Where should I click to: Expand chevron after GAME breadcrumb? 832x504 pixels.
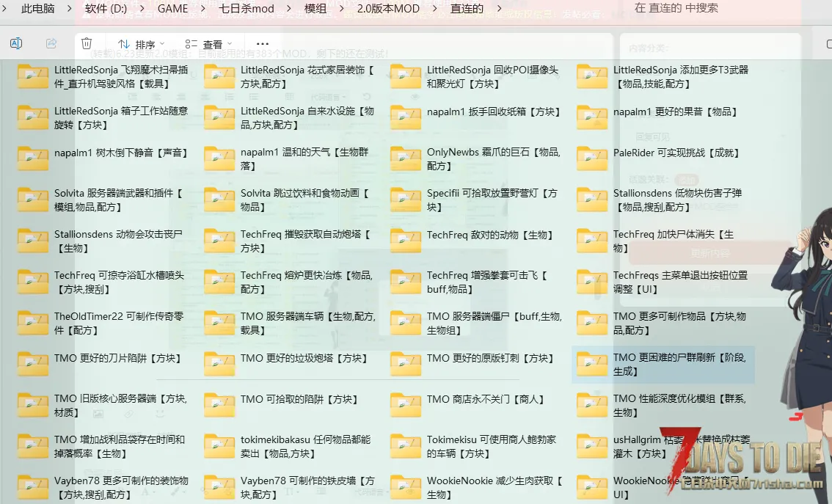(x=203, y=9)
